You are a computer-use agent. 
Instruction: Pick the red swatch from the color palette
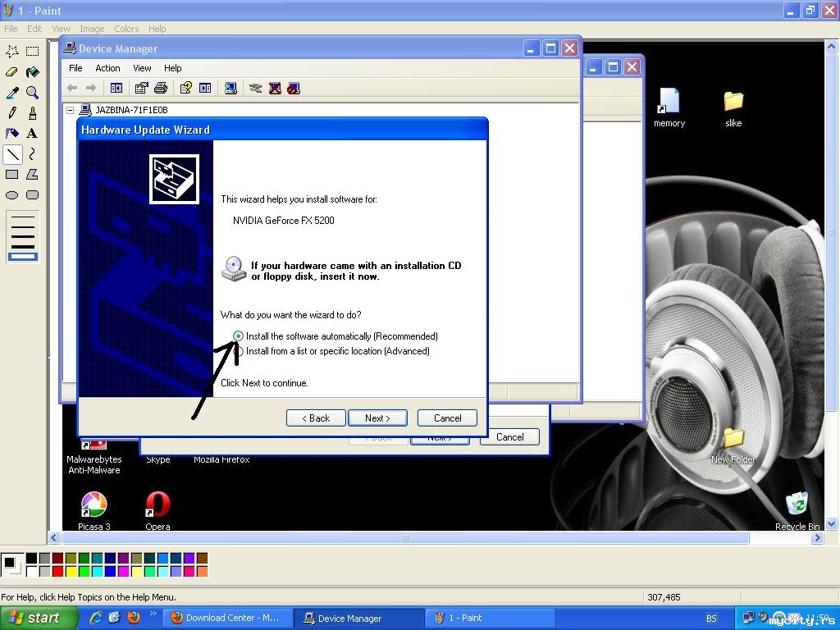pyautogui.click(x=57, y=571)
